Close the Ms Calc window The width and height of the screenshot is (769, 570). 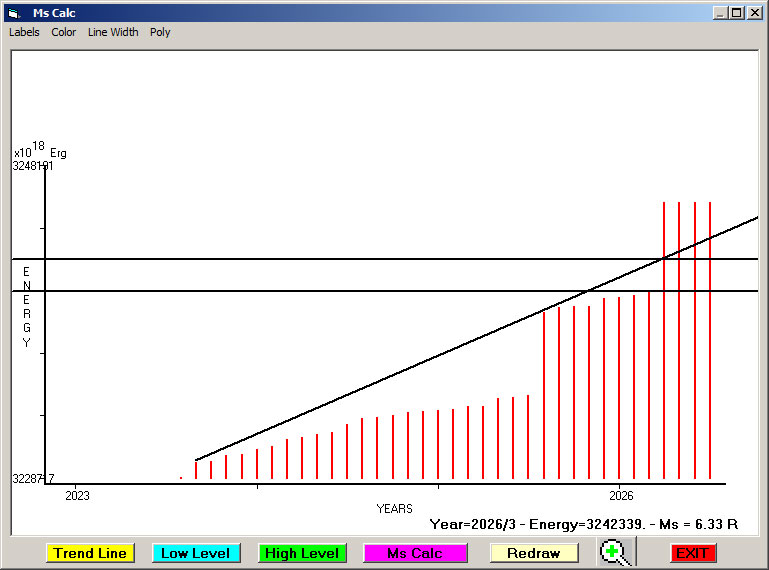755,13
